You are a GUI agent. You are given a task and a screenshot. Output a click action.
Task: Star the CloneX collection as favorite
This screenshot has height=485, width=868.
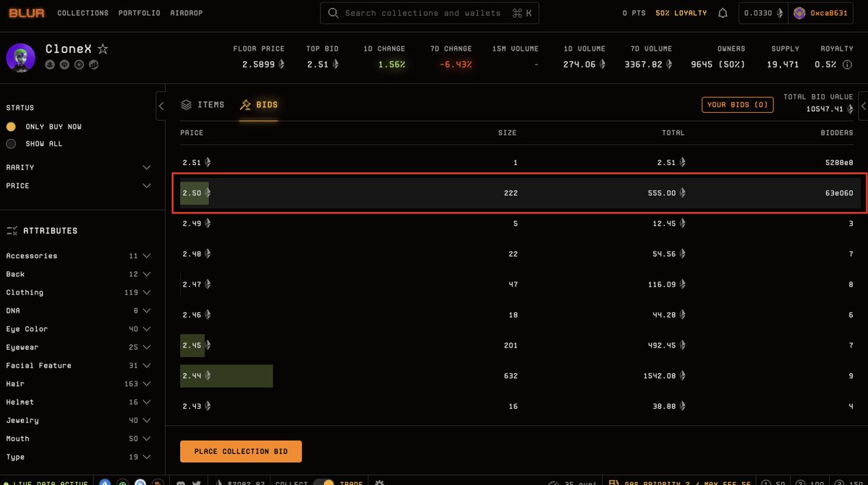[x=102, y=49]
